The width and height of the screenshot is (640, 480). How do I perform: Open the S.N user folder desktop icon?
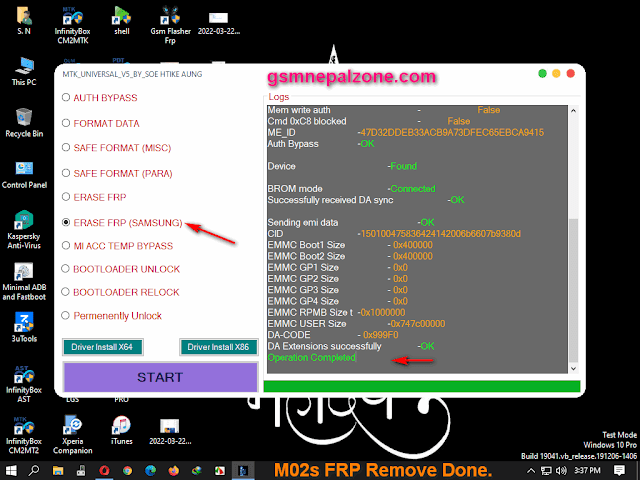24,20
